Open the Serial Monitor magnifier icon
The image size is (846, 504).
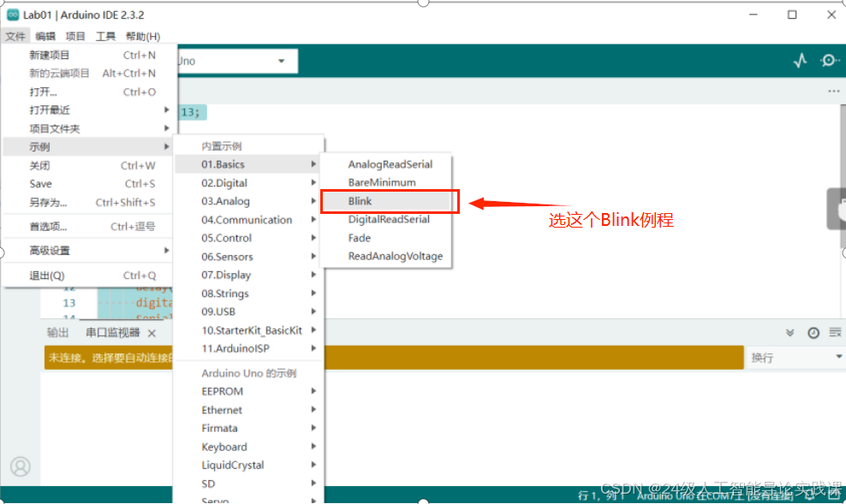[829, 61]
